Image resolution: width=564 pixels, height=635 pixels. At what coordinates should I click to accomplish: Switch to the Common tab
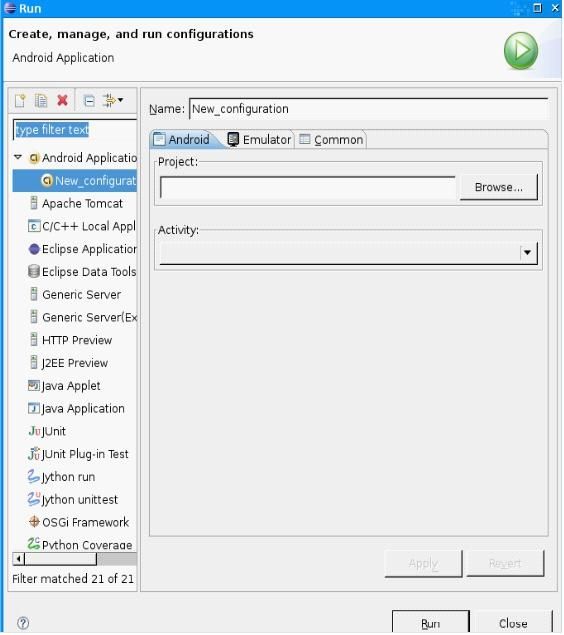pyautogui.click(x=332, y=140)
